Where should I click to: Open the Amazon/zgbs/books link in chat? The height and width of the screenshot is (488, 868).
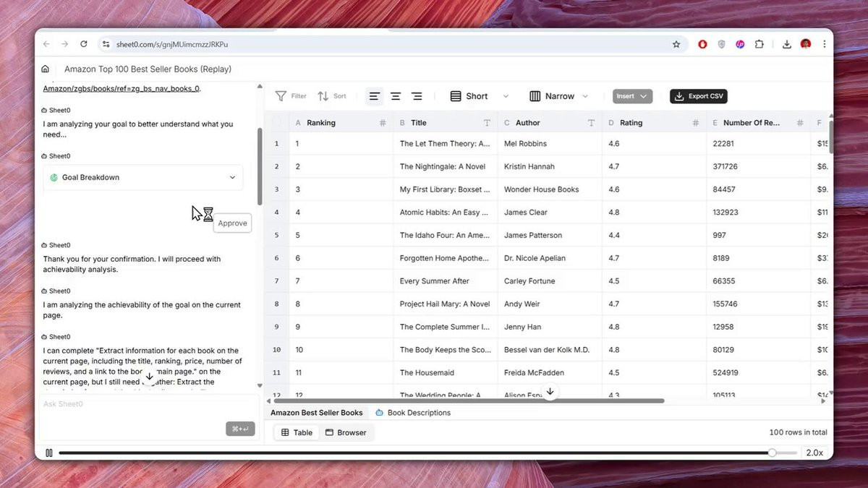(x=122, y=88)
